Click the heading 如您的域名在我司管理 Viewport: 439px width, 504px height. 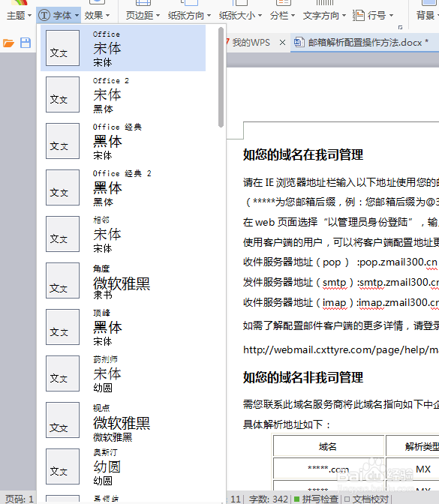(303, 154)
